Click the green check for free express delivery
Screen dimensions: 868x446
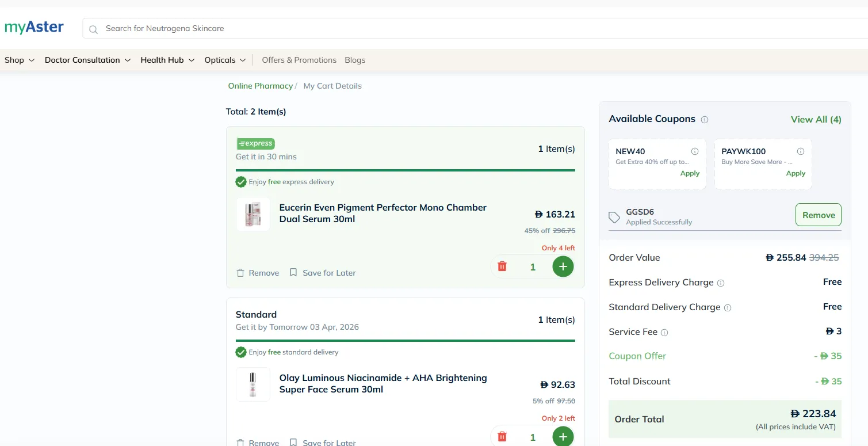(x=241, y=182)
